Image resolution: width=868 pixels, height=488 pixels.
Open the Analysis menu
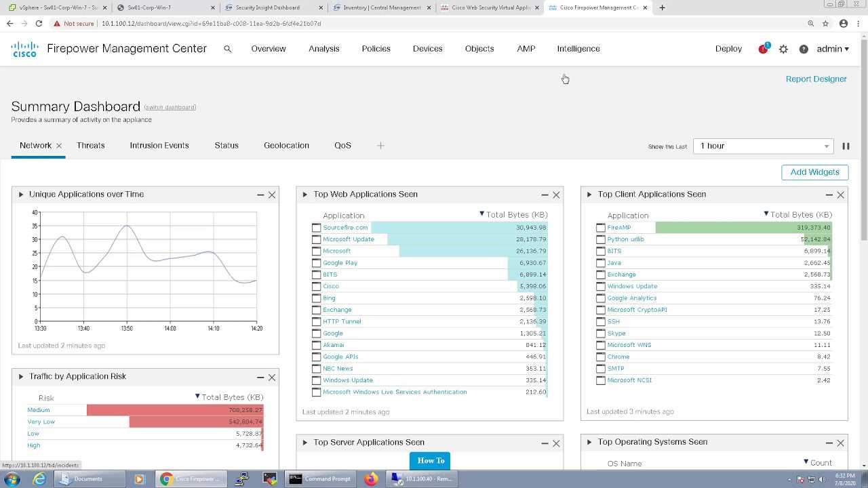324,49
